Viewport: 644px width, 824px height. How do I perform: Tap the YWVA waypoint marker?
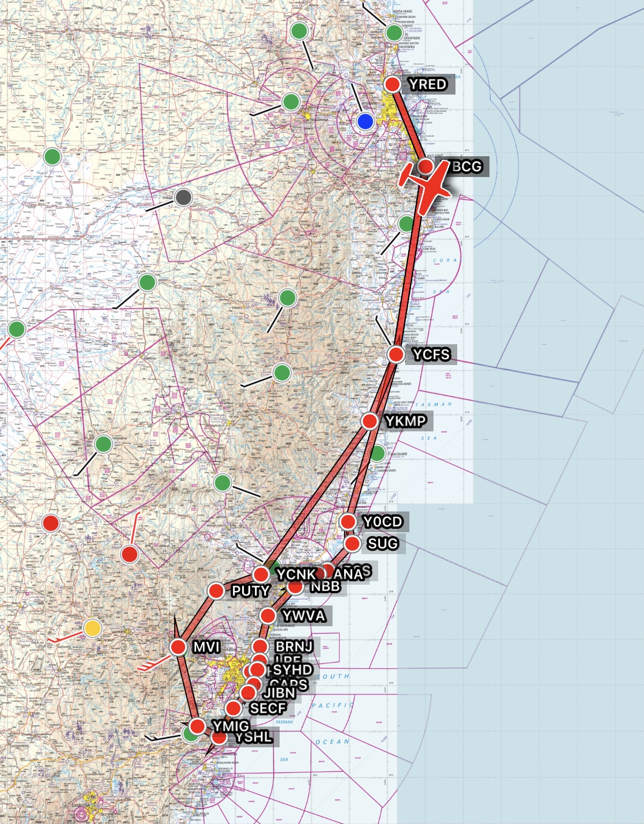tap(268, 615)
